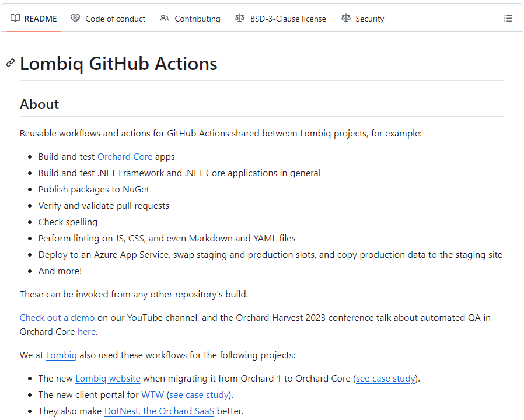This screenshot has height=420, width=524.
Task: Open the README outline list icon
Action: tap(508, 19)
